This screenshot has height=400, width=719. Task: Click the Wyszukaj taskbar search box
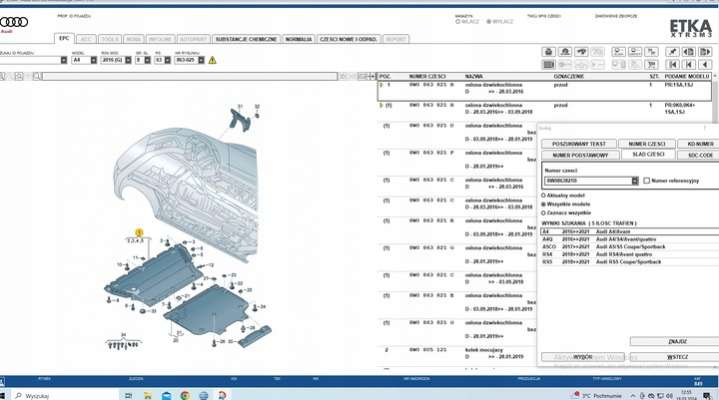(64, 395)
